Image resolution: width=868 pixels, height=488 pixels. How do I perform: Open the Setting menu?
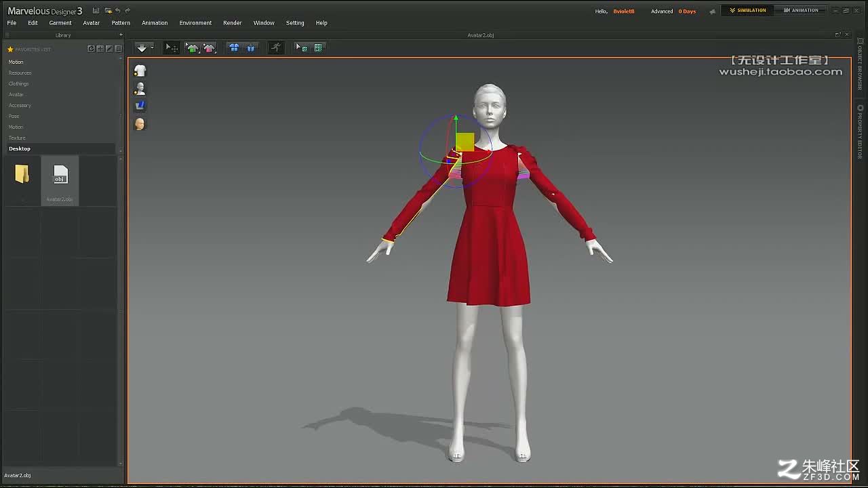[x=295, y=23]
